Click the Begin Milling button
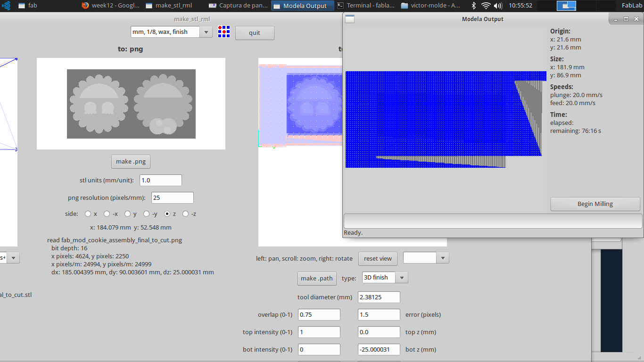The height and width of the screenshot is (362, 644). pos(595,204)
